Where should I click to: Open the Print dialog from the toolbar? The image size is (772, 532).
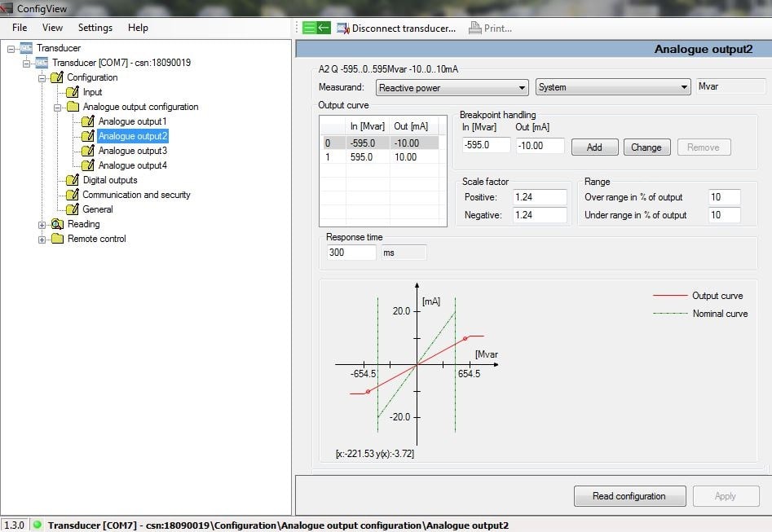pos(490,27)
